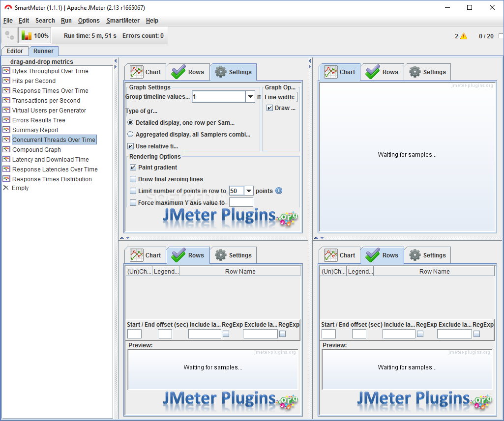Click the Response Times Over Time icon
The width and height of the screenshot is (504, 421).
tap(6, 90)
